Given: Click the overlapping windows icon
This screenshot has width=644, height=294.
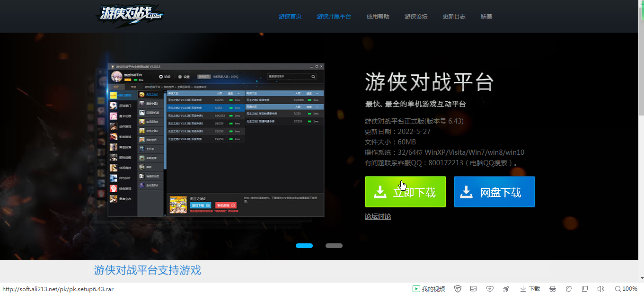Looking at the screenshot, I should [x=585, y=289].
